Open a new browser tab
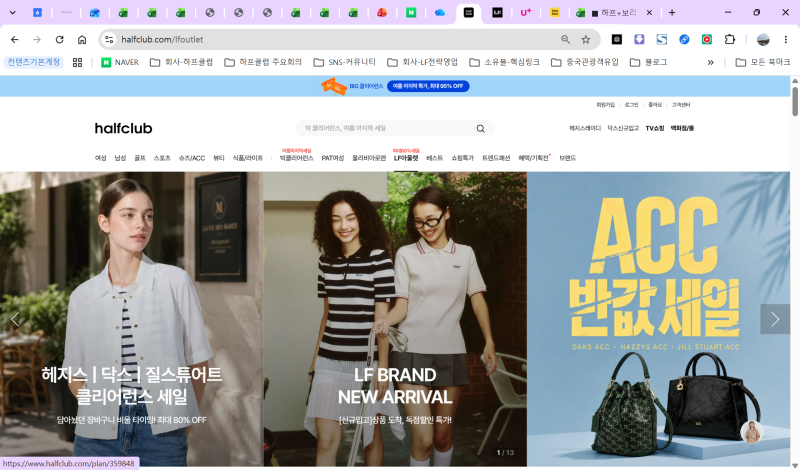 [672, 12]
